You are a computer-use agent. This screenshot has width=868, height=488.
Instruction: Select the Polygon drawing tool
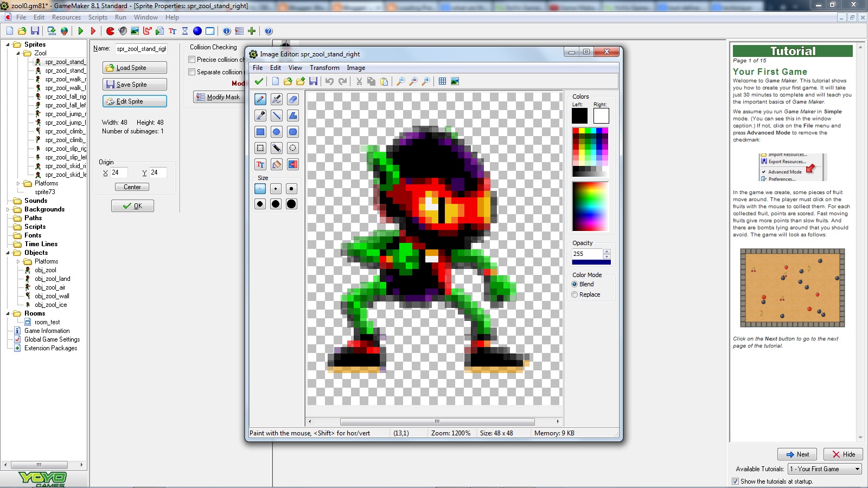[x=293, y=115]
